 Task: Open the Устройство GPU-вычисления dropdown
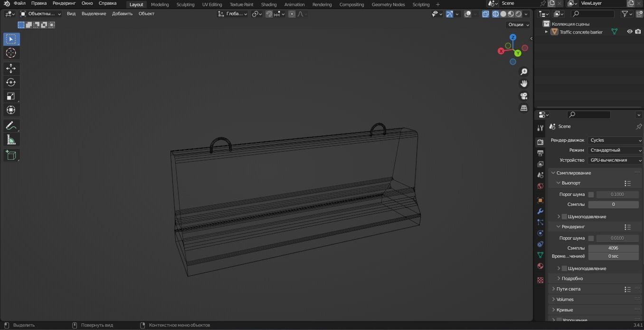click(615, 160)
